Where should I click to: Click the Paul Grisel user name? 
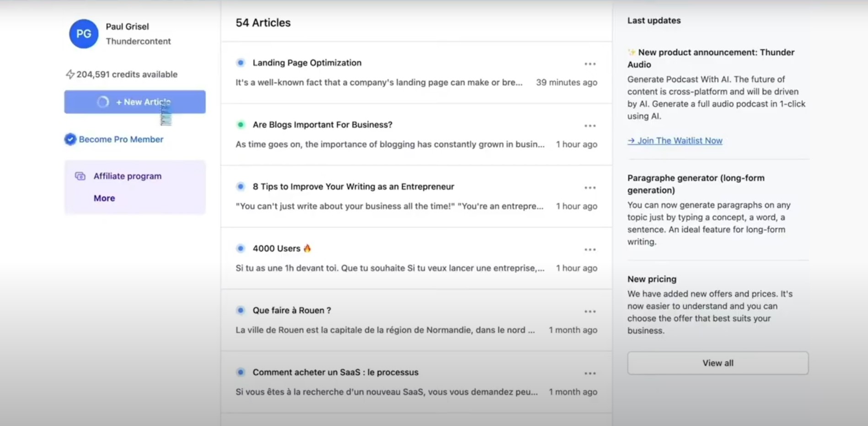[x=127, y=27]
